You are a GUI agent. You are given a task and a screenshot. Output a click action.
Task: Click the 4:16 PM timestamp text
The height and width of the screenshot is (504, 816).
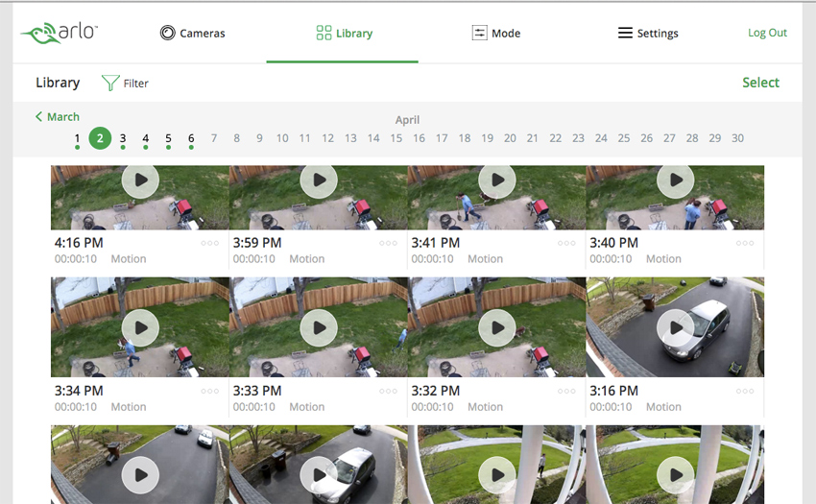tap(79, 243)
